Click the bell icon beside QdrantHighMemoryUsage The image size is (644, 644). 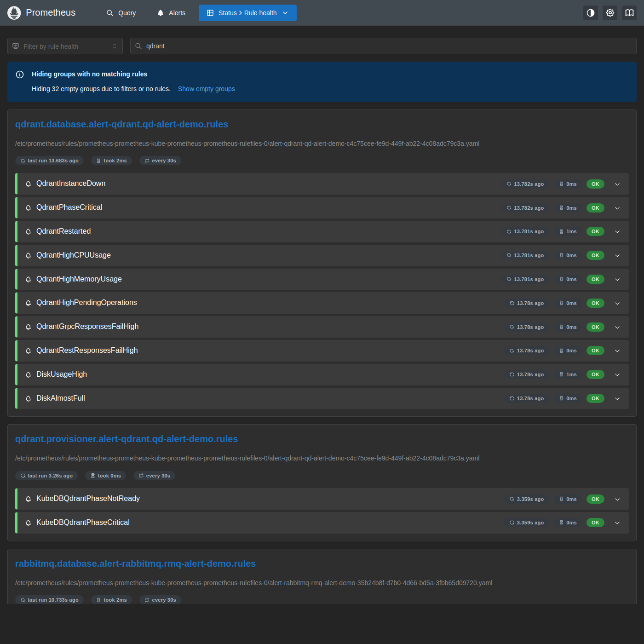pyautogui.click(x=28, y=279)
